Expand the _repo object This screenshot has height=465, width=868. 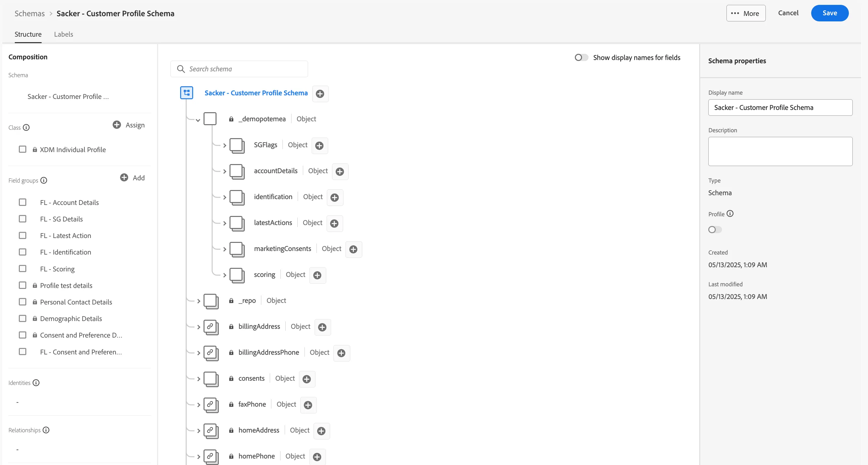[199, 301]
